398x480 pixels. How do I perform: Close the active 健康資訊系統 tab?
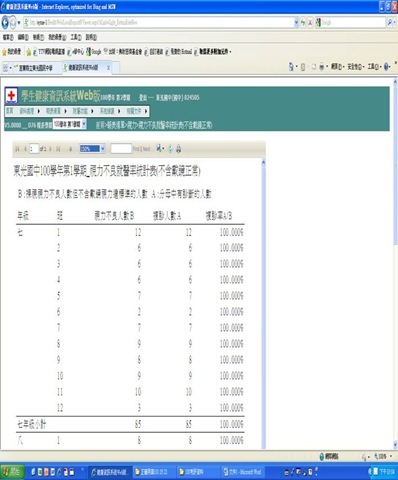(108, 68)
